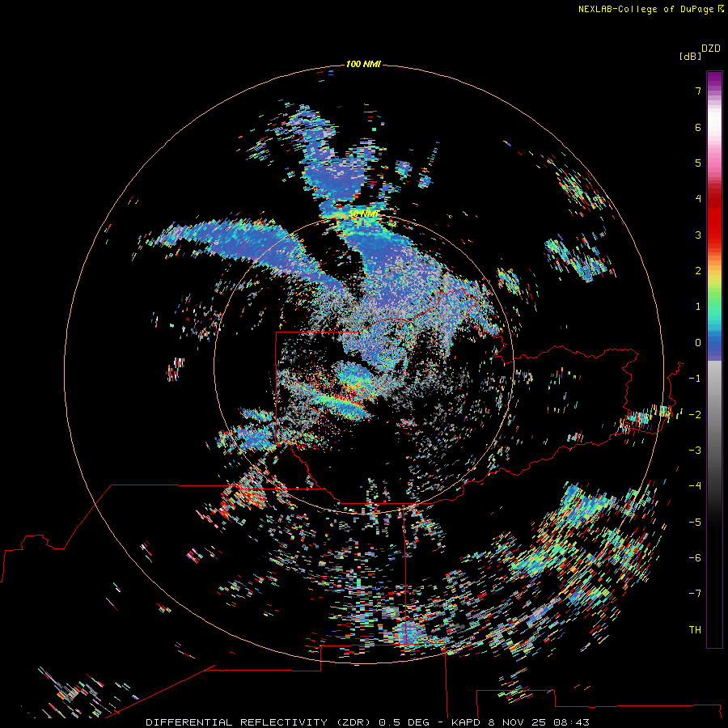Click the -6 value on the color scale
The height and width of the screenshot is (728, 728).
(695, 558)
